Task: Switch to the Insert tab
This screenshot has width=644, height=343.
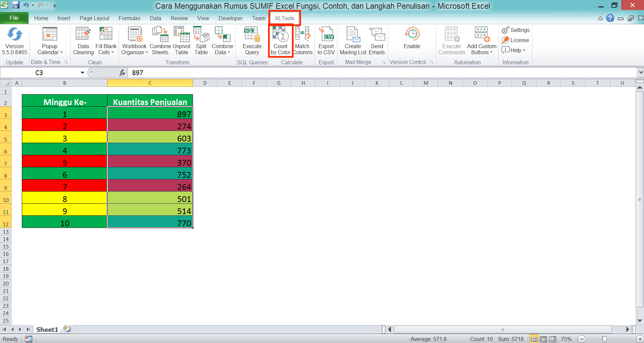Action: 64,19
